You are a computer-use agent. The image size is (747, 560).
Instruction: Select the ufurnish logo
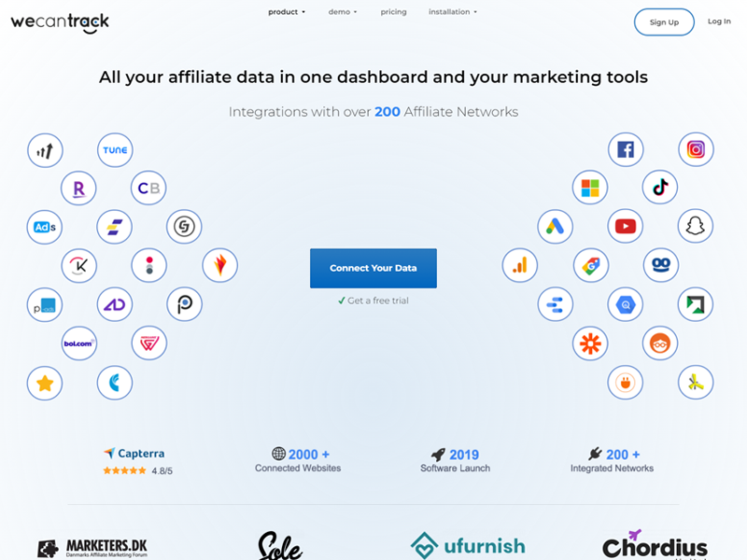coord(468,546)
